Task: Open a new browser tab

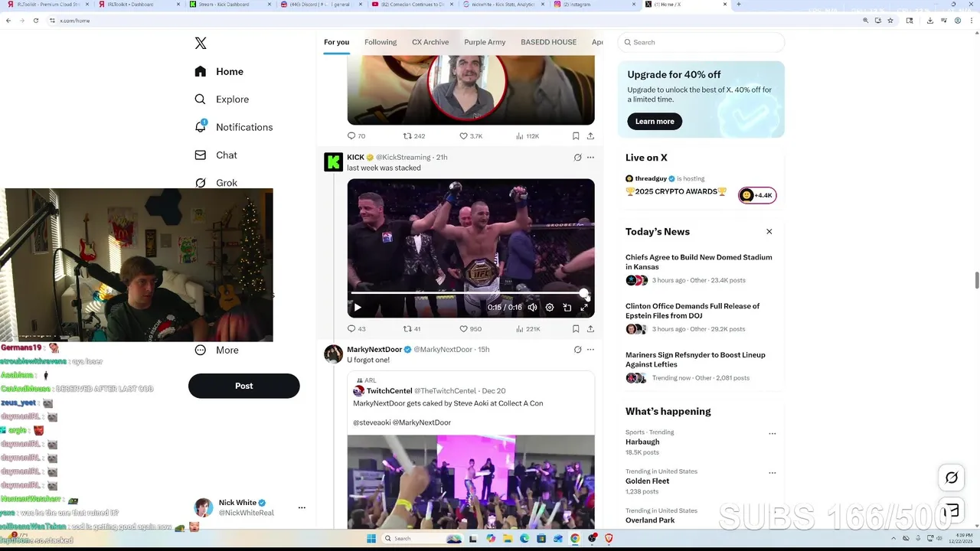Action: pos(738,5)
